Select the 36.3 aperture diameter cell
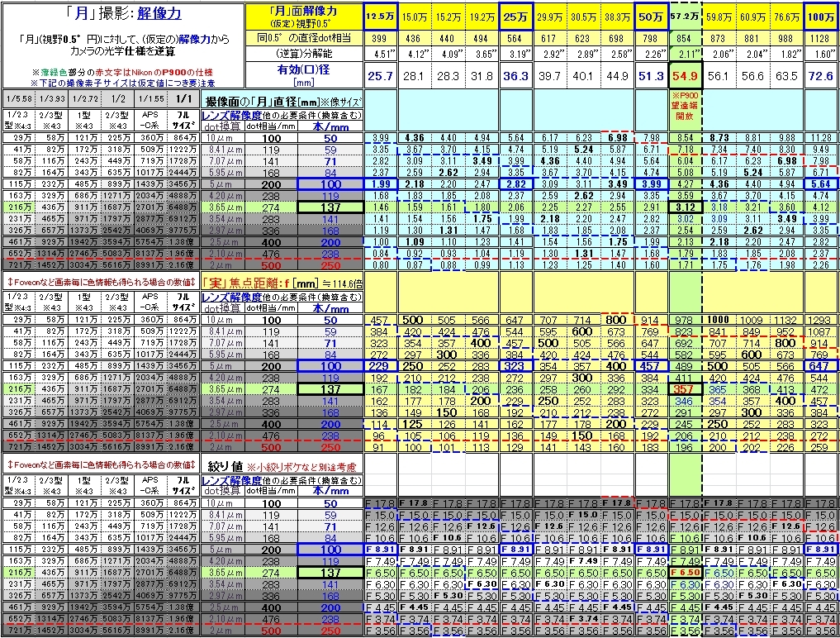Viewport: 840px width, 638px height. click(515, 75)
